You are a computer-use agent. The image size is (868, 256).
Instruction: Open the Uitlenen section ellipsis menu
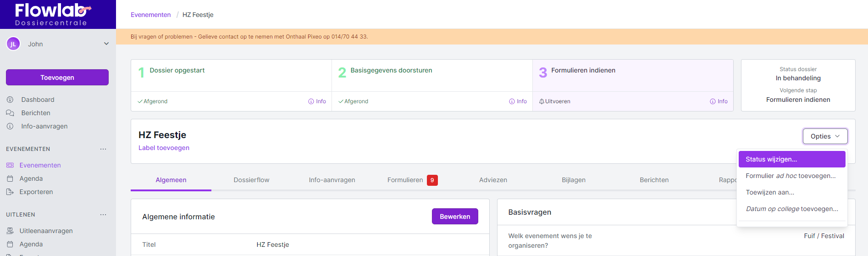click(103, 215)
